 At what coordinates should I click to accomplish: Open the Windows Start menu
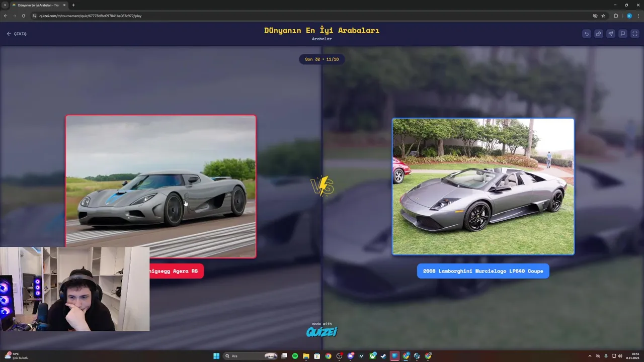(216, 356)
